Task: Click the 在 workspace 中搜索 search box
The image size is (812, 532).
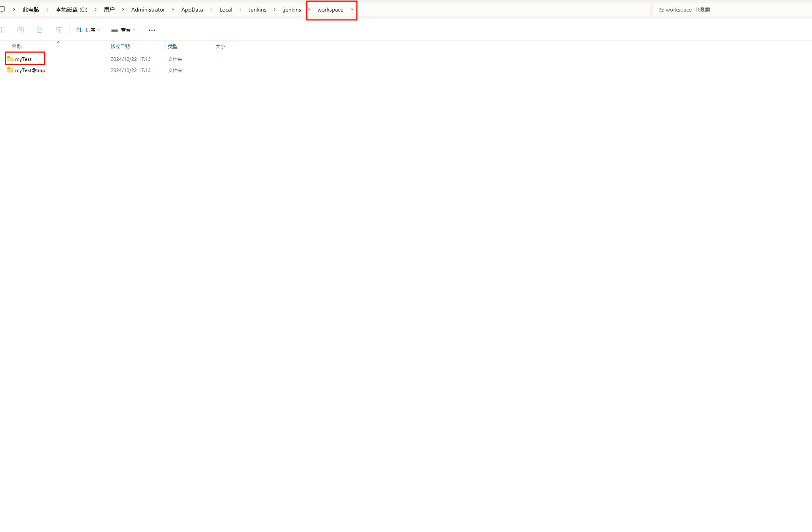Action: coord(732,10)
